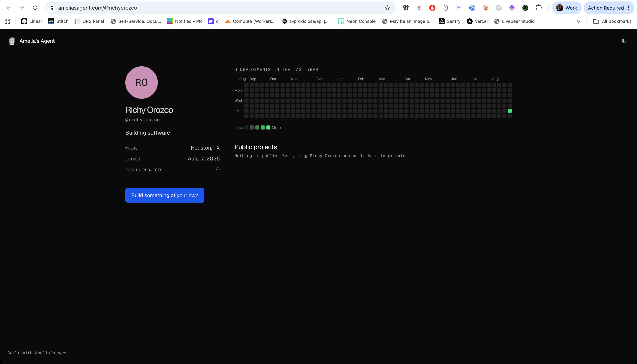Click the August 2026 joined value

[204, 159]
